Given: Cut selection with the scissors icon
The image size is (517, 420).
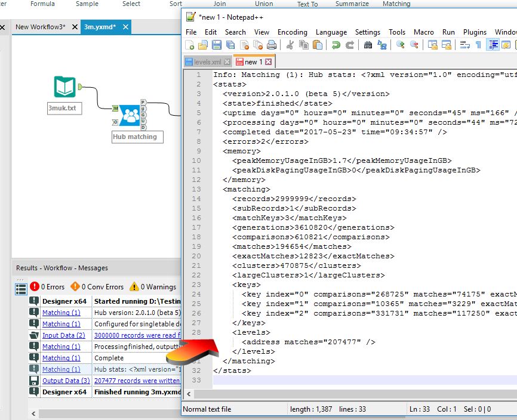Looking at the screenshot, I should pos(290,45).
